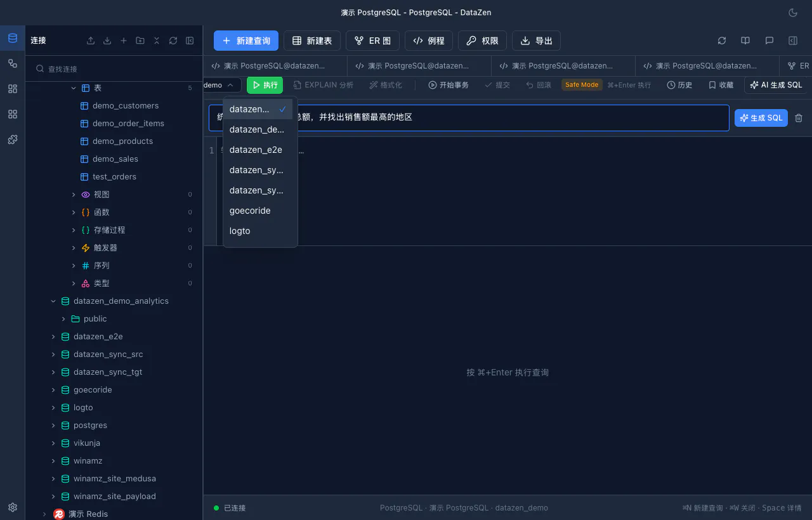The width and height of the screenshot is (812, 520).
Task: Toggle the right side panel icon
Action: [793, 41]
